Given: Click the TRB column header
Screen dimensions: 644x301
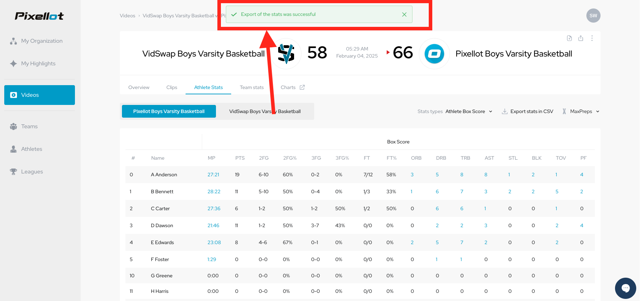Looking at the screenshot, I should click(x=466, y=158).
